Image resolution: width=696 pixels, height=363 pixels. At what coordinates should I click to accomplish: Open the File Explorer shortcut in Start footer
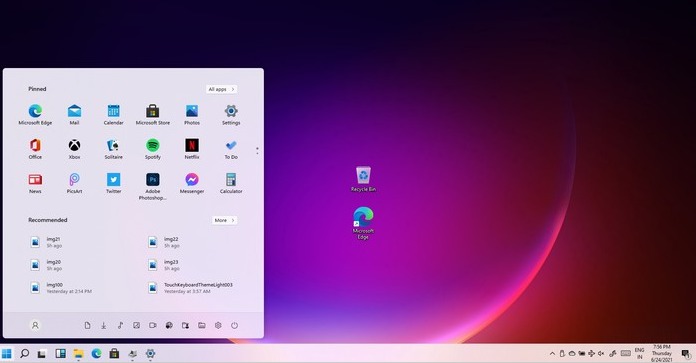[202, 325]
